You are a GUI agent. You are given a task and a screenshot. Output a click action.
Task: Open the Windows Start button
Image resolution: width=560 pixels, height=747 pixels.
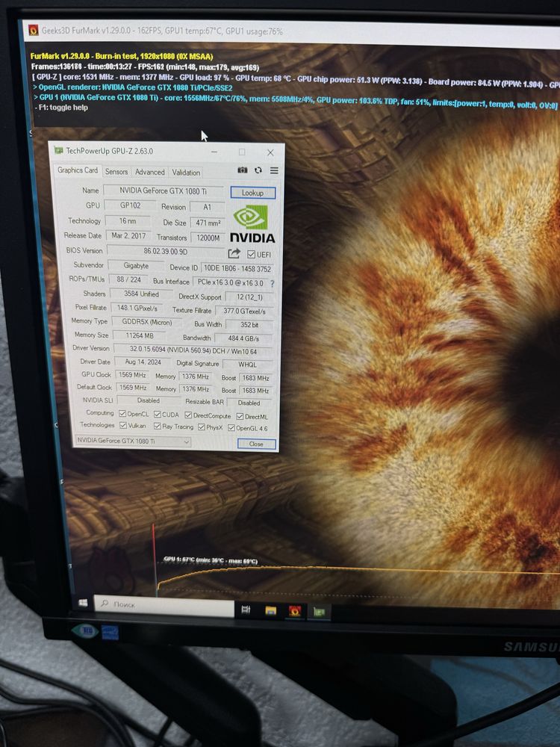(83, 603)
